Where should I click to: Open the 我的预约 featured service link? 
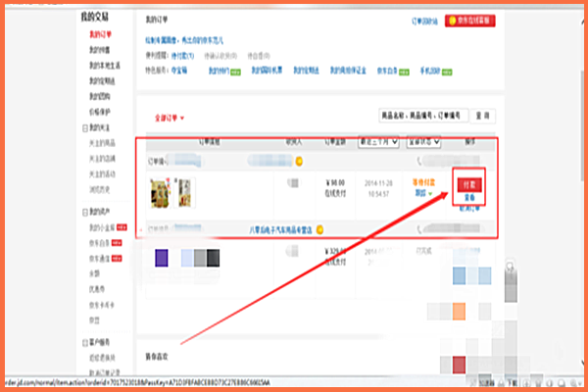point(219,71)
